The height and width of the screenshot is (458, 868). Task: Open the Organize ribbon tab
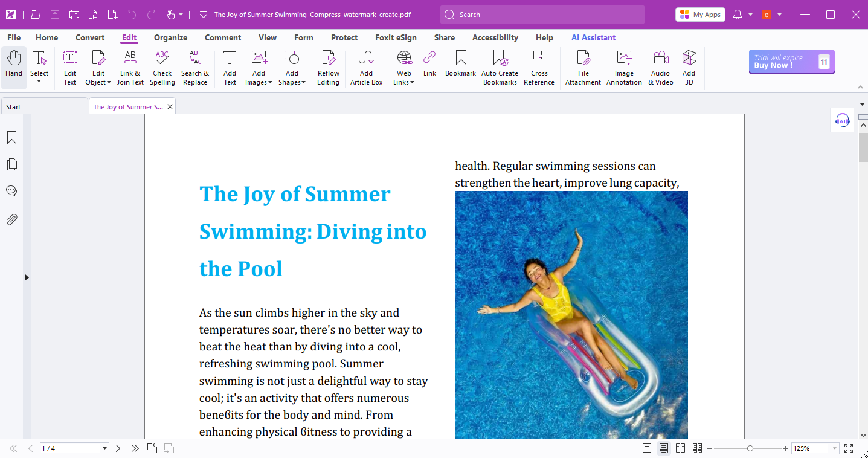click(170, 37)
